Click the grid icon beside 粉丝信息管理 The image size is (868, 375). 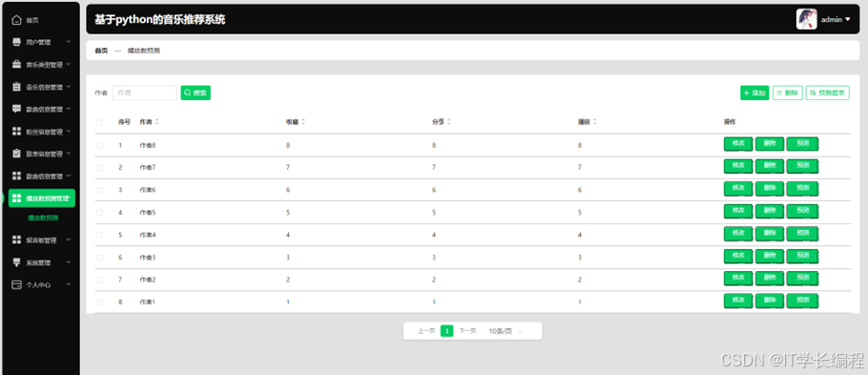pyautogui.click(x=16, y=132)
